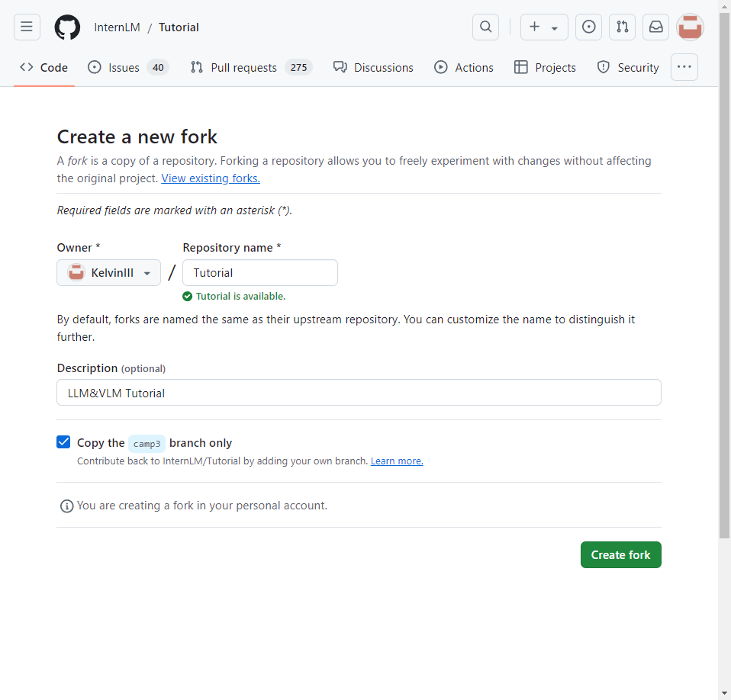Image resolution: width=731 pixels, height=700 pixels.
Task: Open the hamburger navigation menu
Action: (x=27, y=27)
